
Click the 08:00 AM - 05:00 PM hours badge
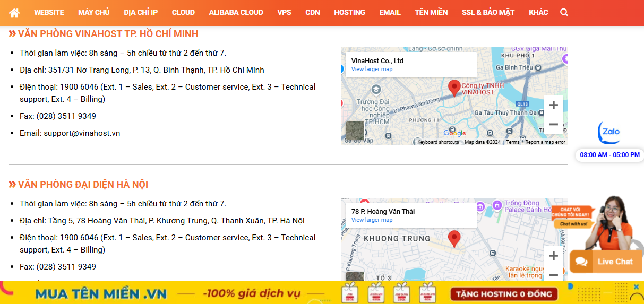point(609,155)
